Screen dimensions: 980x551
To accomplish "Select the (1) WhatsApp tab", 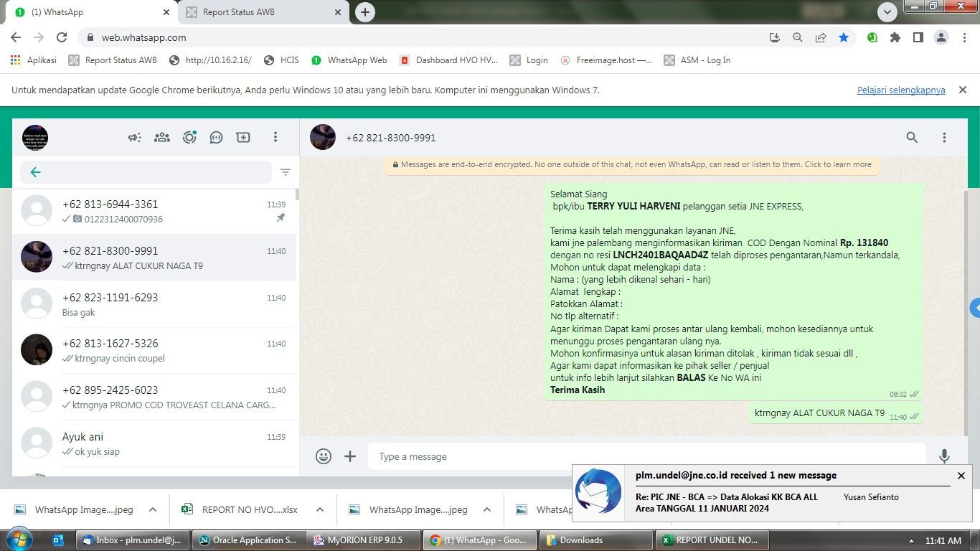I will [91, 12].
